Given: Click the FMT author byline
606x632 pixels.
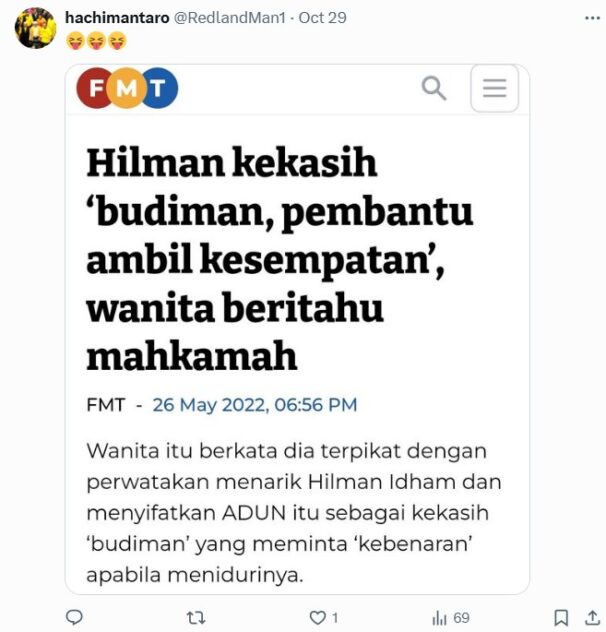Looking at the screenshot, I should [x=106, y=405].
